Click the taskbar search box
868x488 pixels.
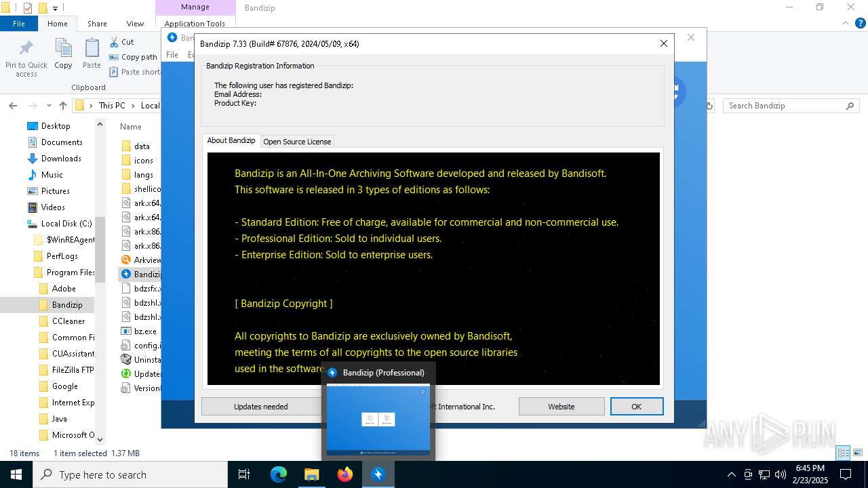click(130, 474)
